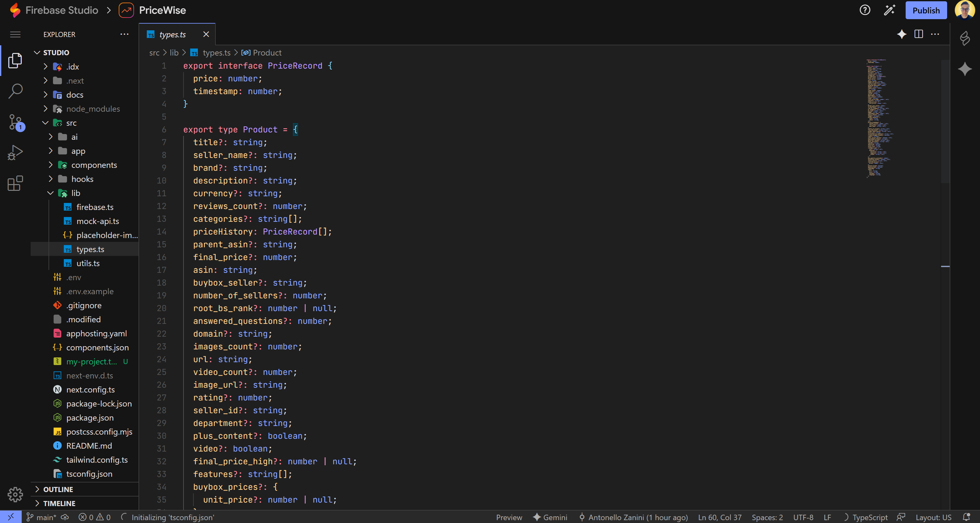
Task: Open the Manage settings gear icon
Action: click(x=15, y=494)
